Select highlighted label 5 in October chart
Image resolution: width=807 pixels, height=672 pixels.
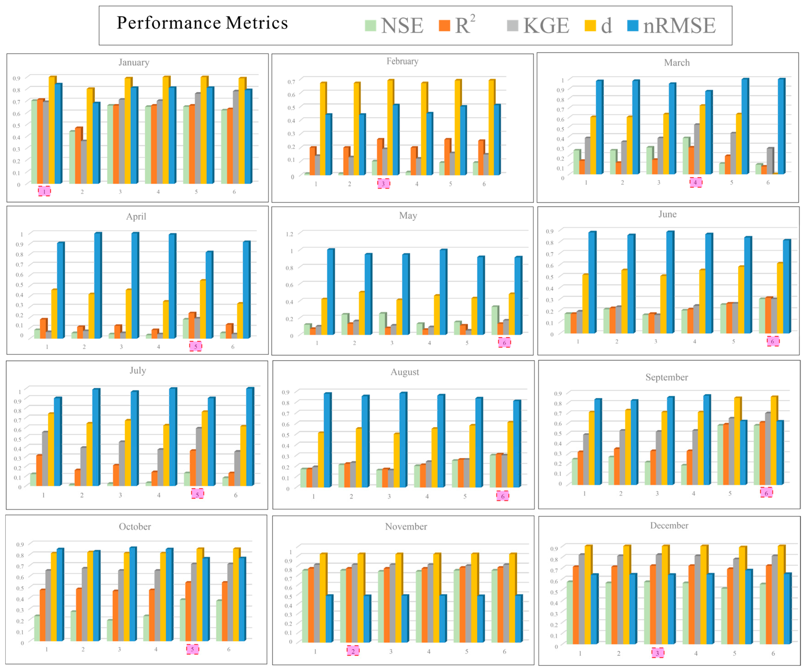point(192,649)
